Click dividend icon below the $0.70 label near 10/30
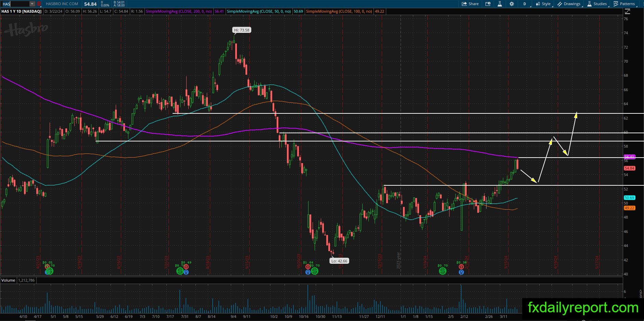 (315, 271)
